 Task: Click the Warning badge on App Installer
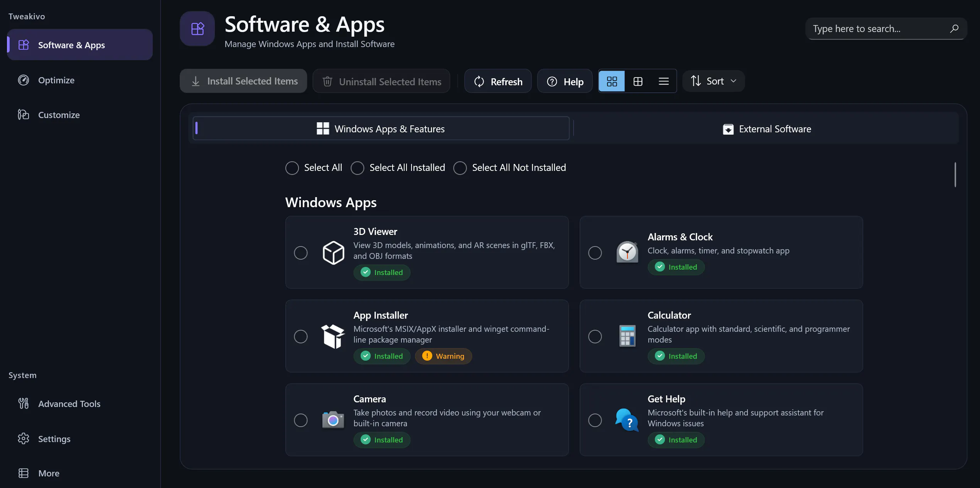tap(444, 356)
